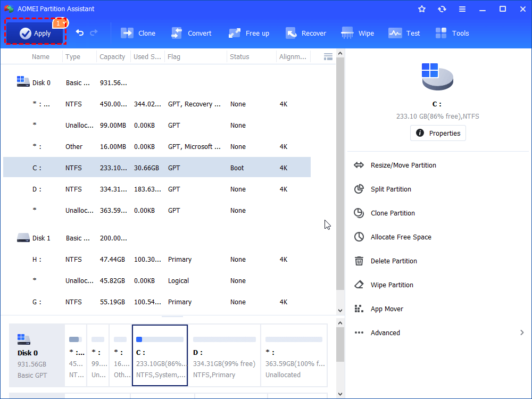The image size is (532, 399).
Task: Open the column settings list icon
Action: (x=328, y=57)
